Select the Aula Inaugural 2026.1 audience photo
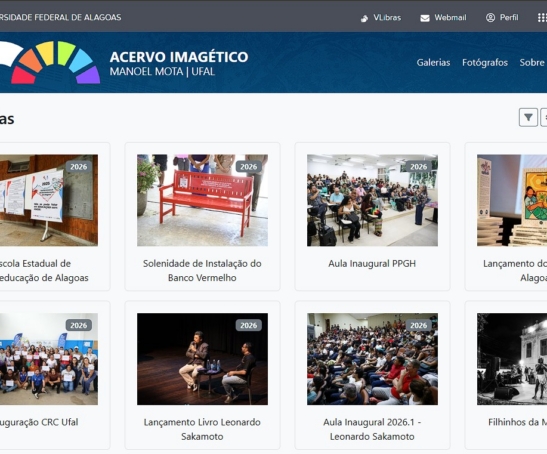 372,359
